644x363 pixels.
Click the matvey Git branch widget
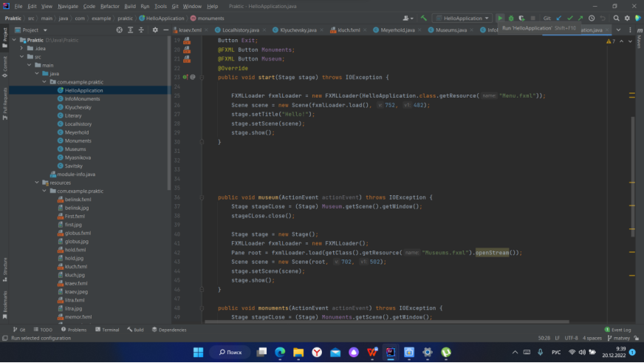point(619,339)
